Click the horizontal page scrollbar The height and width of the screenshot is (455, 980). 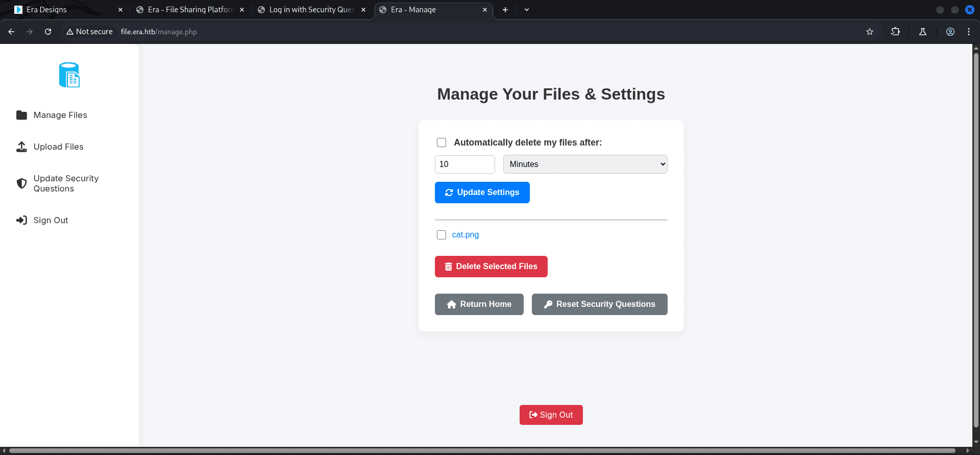pyautogui.click(x=482, y=451)
